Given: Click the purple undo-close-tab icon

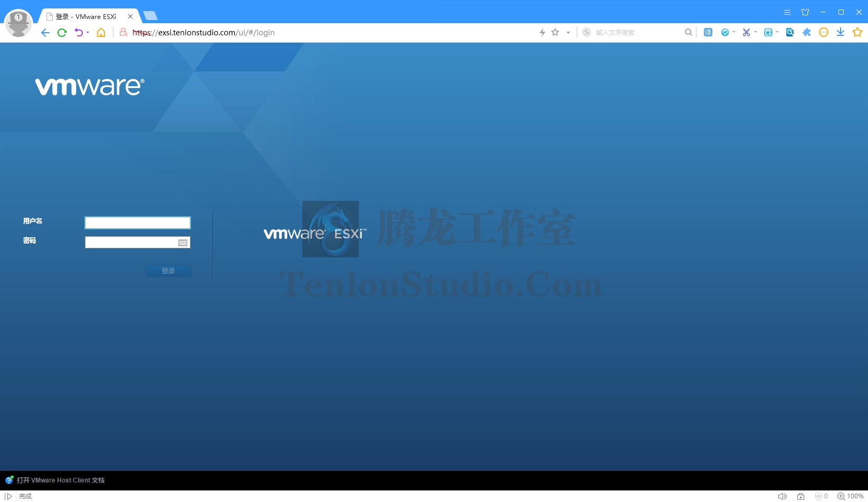Looking at the screenshot, I should pos(79,33).
